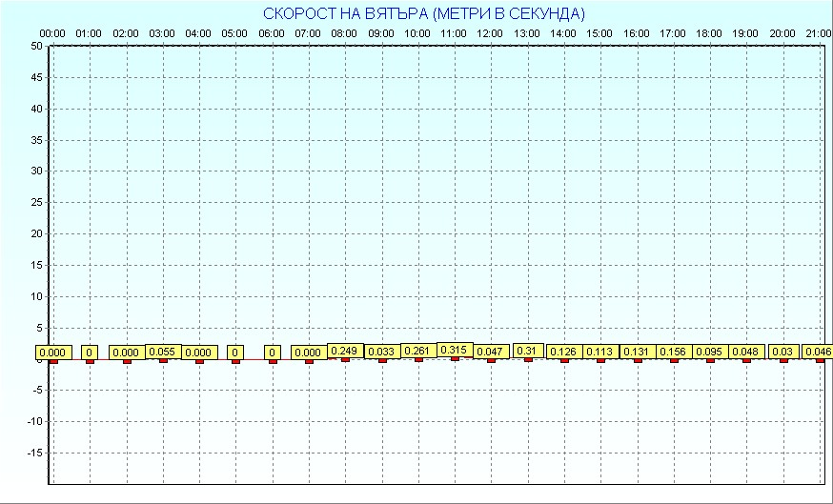The width and height of the screenshot is (833, 504).
Task: Click the 12:00 time axis label
Action: (x=490, y=33)
